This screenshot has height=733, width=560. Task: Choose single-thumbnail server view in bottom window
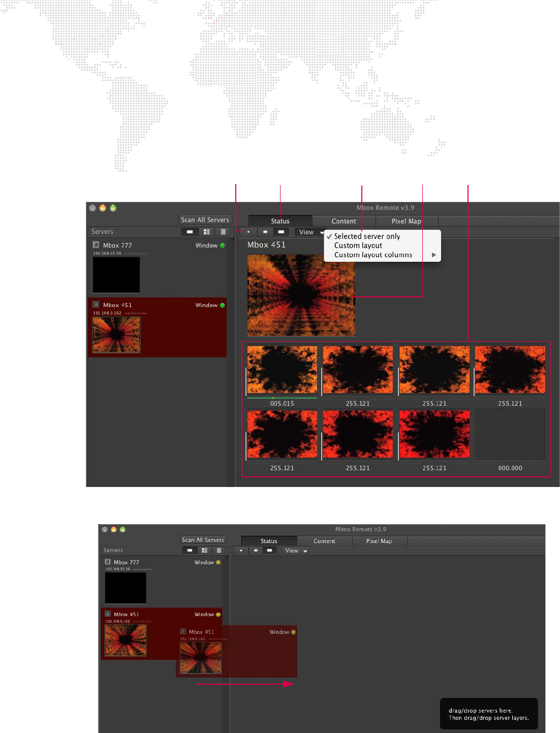[x=190, y=551]
